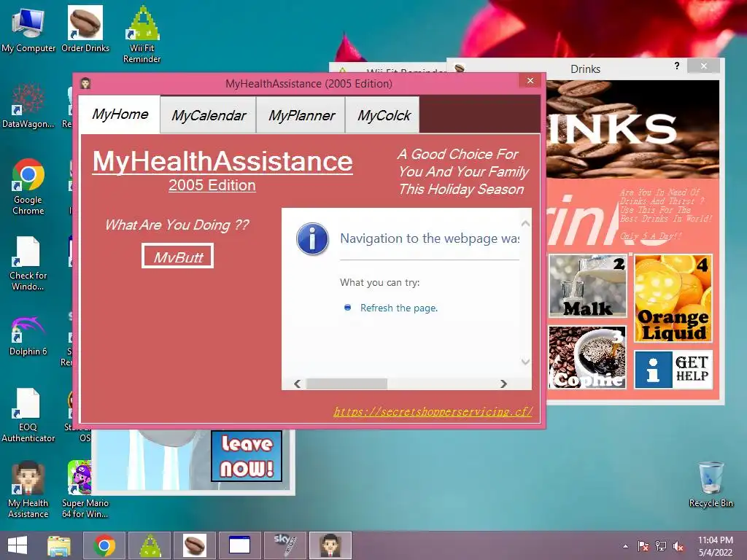
Task: Open the Action Center flag icon
Action: click(x=643, y=546)
